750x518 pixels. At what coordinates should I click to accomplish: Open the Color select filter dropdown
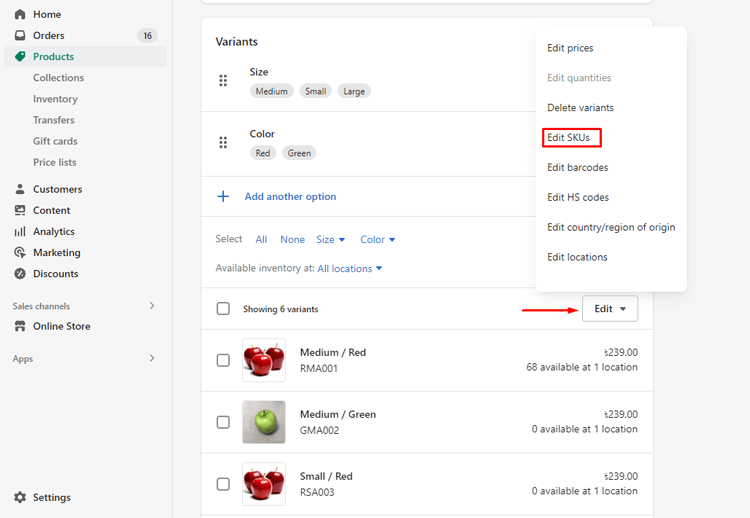tap(378, 240)
